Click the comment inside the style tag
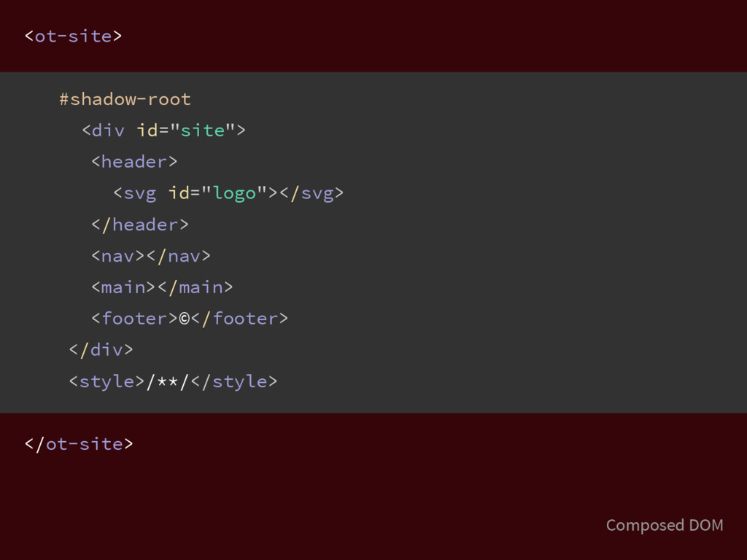The height and width of the screenshot is (560, 747). point(168,381)
